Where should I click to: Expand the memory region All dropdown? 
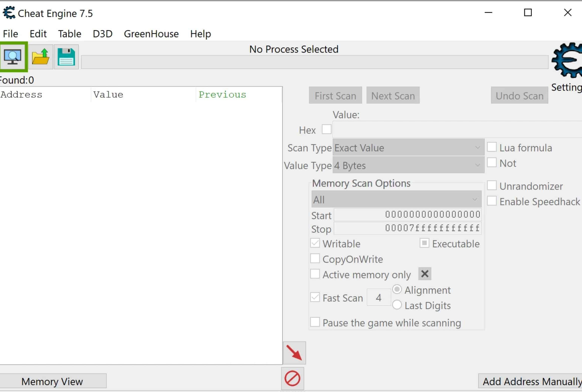tap(396, 200)
